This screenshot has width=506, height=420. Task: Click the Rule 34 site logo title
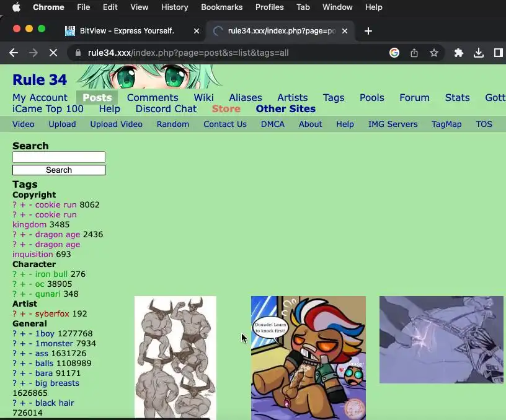(x=40, y=80)
